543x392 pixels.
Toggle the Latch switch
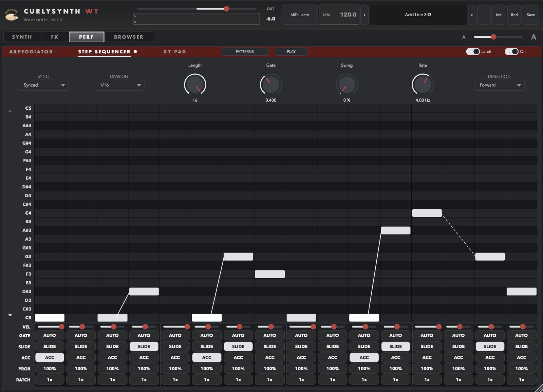(x=473, y=52)
